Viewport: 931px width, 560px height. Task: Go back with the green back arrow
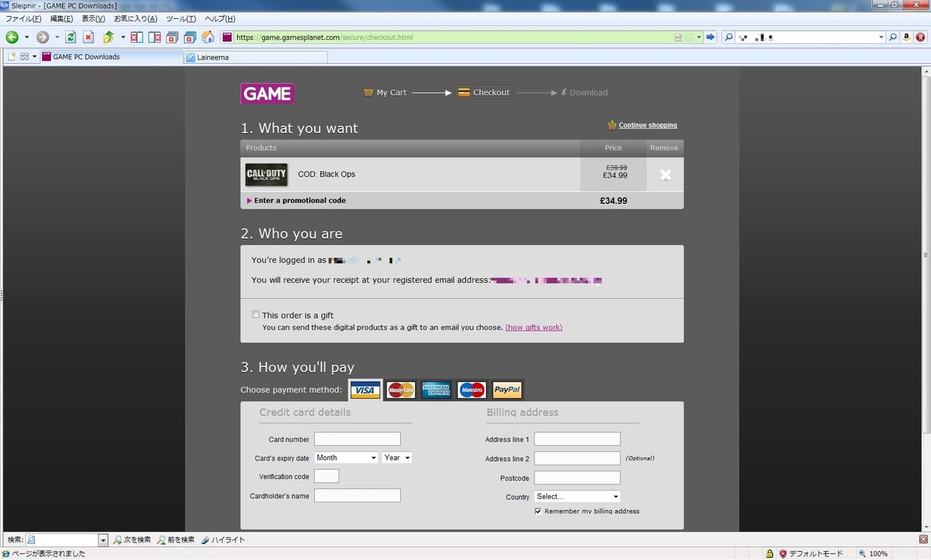[12, 37]
